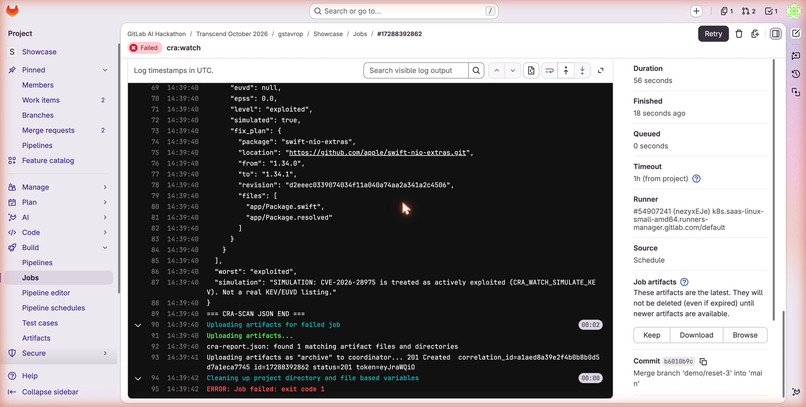Jump to the top of log
This screenshot has height=407, width=806.
click(x=566, y=70)
